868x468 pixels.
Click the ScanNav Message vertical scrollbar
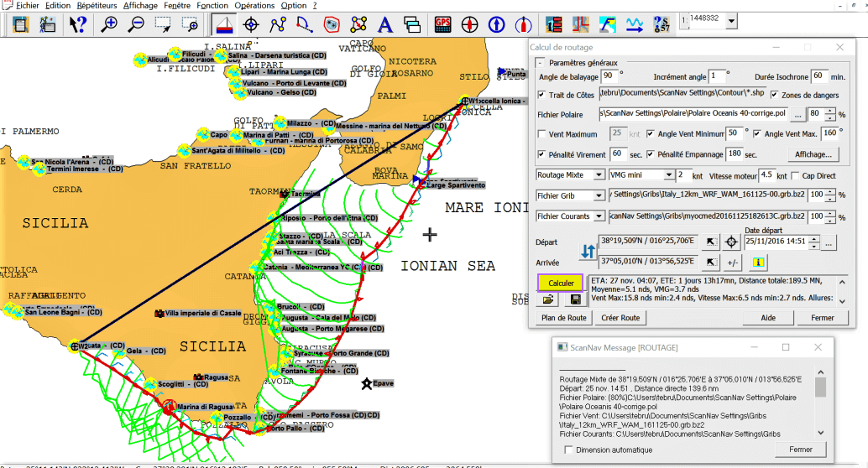click(820, 403)
